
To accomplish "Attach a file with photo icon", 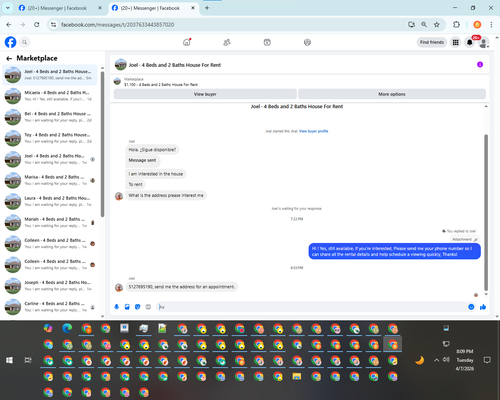I will pos(127,307).
